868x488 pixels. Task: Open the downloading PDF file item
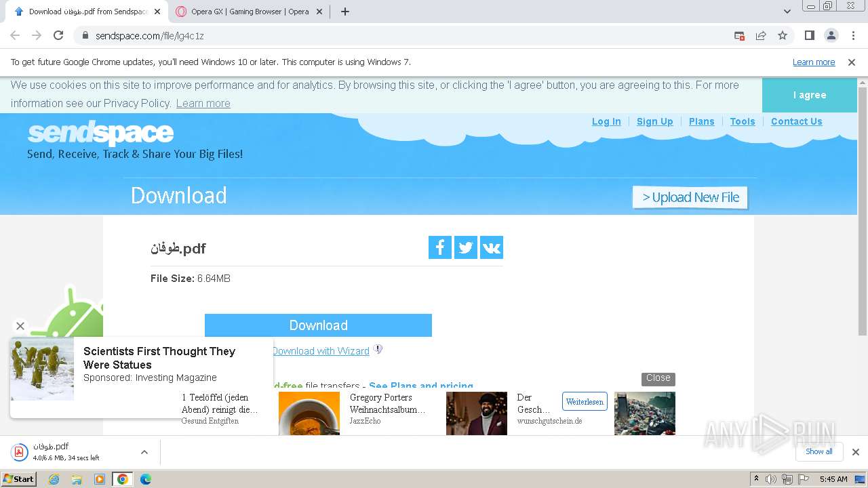tap(68, 452)
